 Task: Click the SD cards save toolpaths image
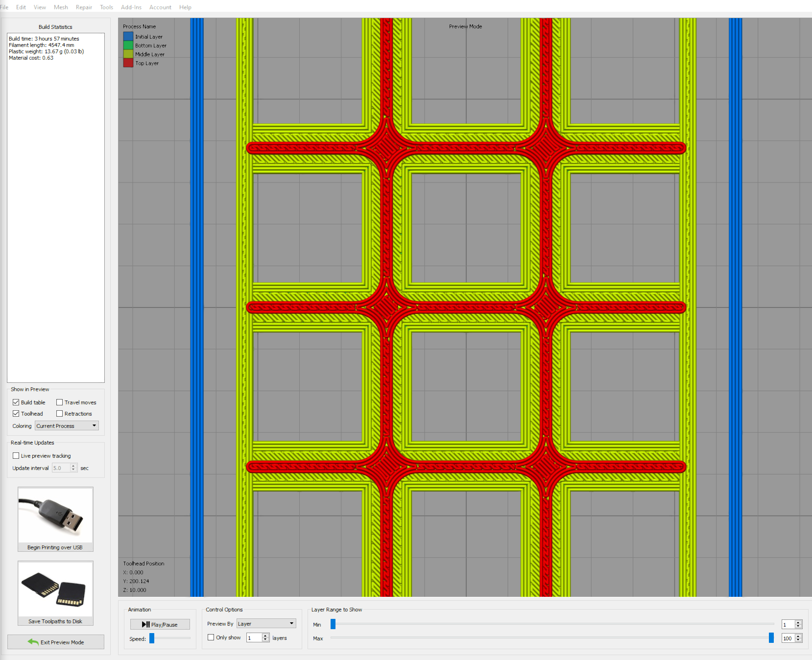point(55,589)
